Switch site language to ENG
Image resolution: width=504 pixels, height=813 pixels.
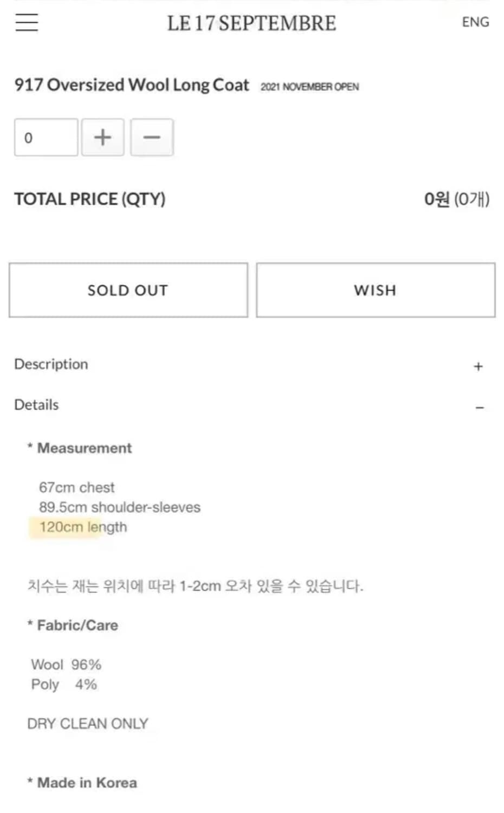[x=475, y=22]
